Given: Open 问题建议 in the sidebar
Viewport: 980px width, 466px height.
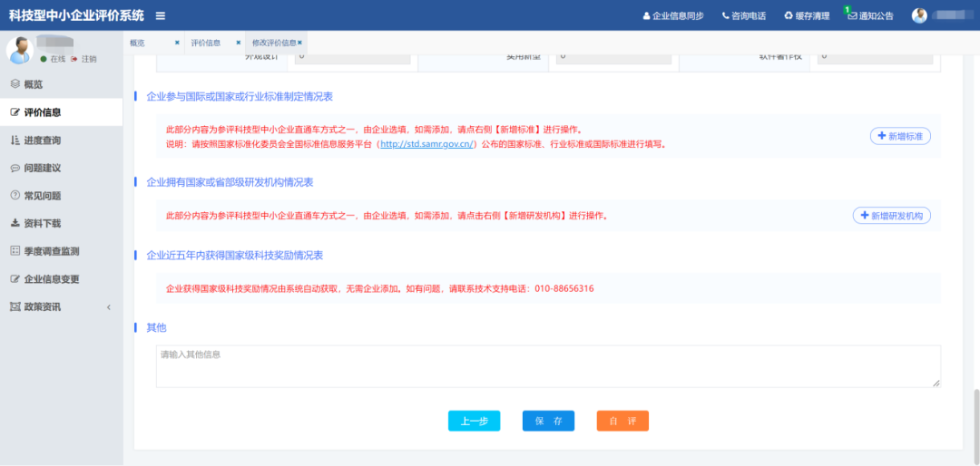Looking at the screenshot, I should tap(43, 169).
